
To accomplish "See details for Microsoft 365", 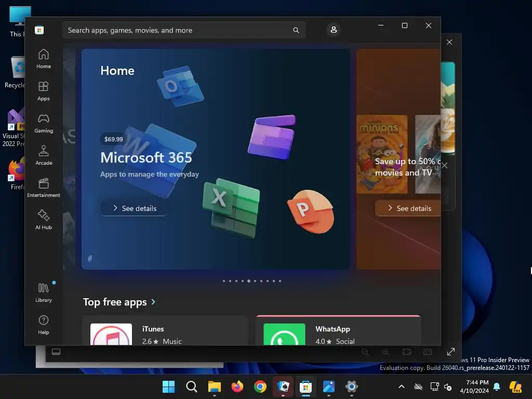I will [x=134, y=208].
